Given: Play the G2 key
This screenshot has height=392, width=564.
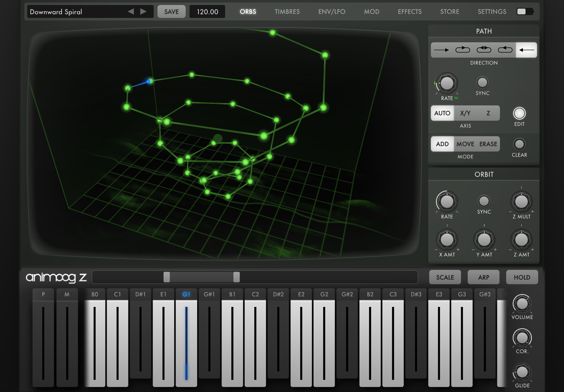Looking at the screenshot, I should [x=324, y=338].
